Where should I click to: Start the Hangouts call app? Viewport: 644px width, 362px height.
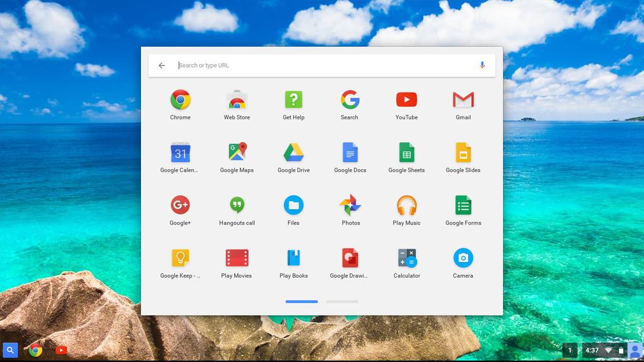[237, 205]
